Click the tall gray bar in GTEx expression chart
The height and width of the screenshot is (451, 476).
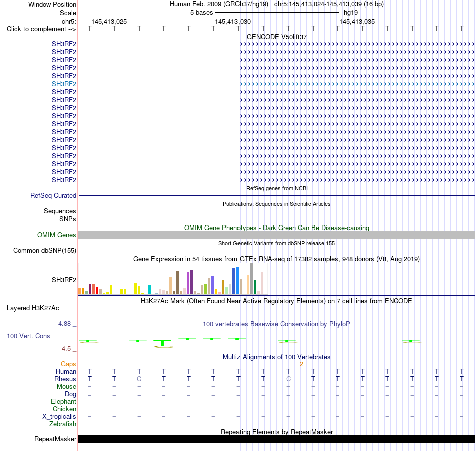coord(252,279)
